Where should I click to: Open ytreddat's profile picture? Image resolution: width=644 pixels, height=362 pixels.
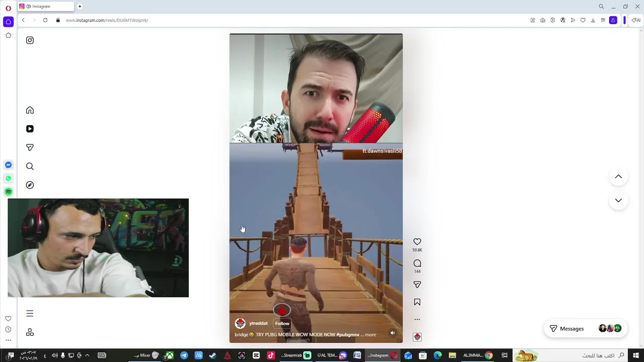point(240,323)
